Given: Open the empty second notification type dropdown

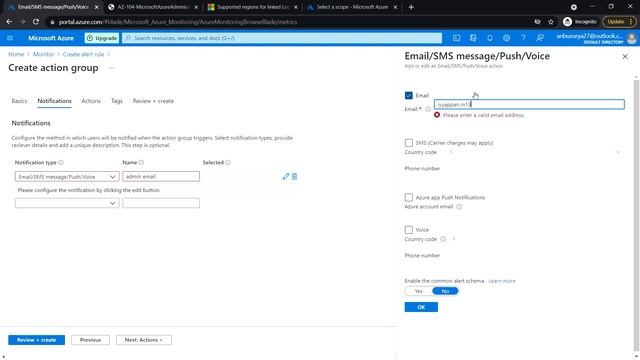Looking at the screenshot, I should pyautogui.click(x=67, y=203).
